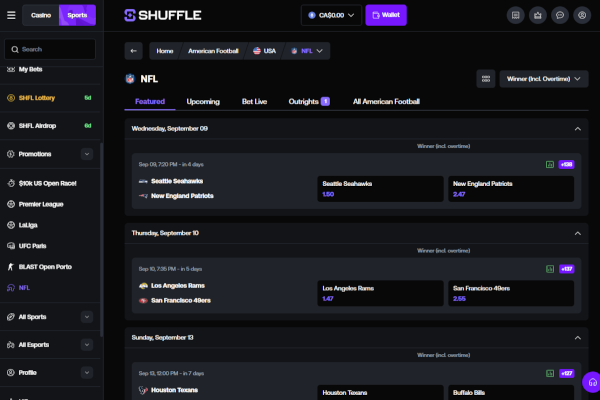Open stats icon for Seahawks vs Patriots
This screenshot has height=400, width=600.
(550, 165)
